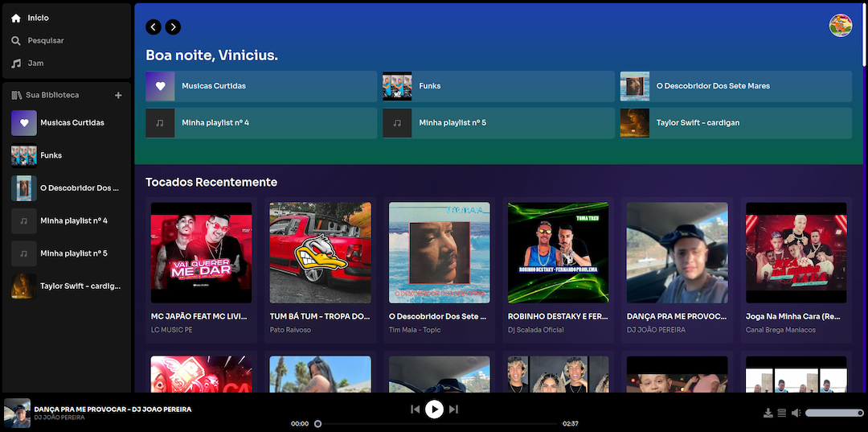The image size is (868, 432).
Task: Open playback queue icon
Action: point(782,413)
